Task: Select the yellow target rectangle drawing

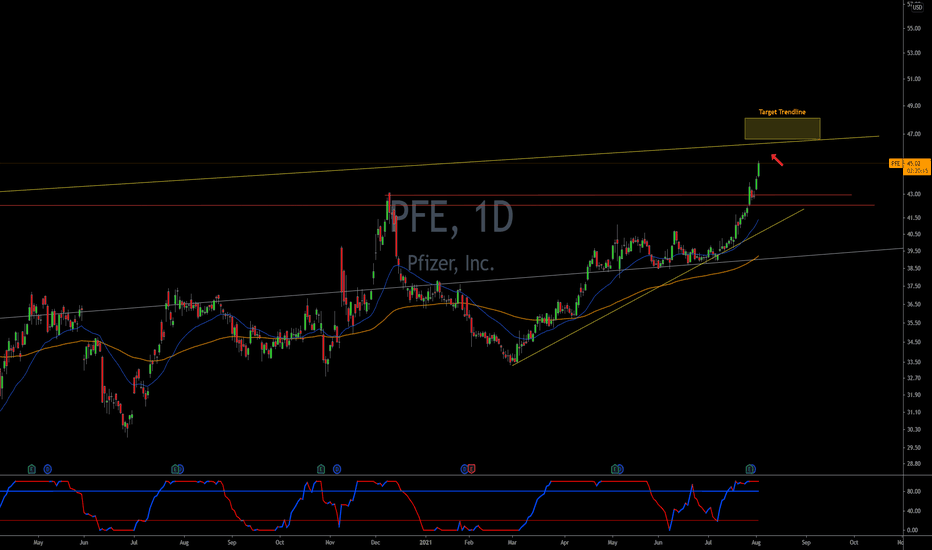Action: coord(782,128)
